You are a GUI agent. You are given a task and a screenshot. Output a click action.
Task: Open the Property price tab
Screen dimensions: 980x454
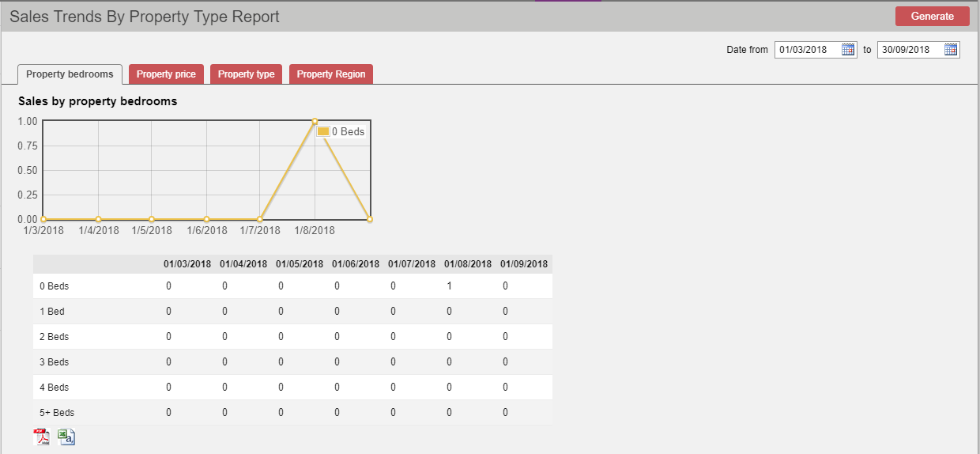pyautogui.click(x=166, y=74)
